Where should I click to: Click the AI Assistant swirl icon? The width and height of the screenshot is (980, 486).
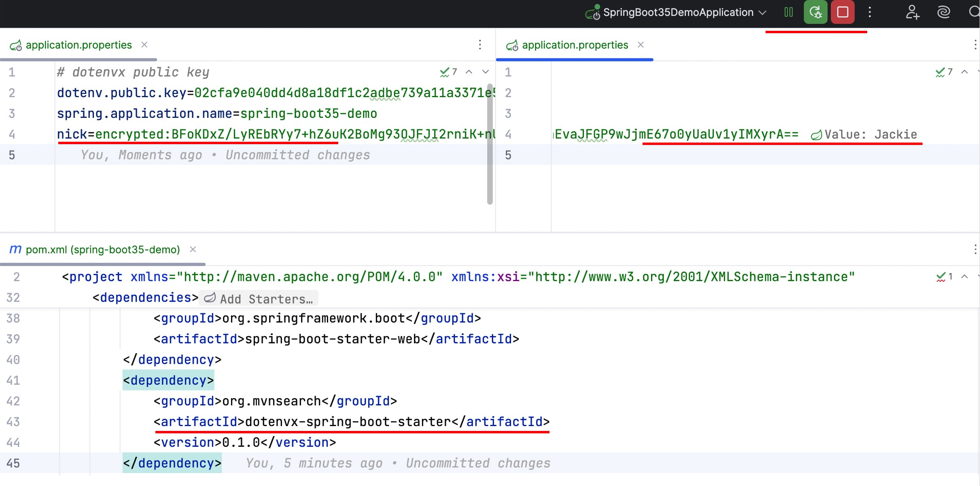tap(944, 12)
